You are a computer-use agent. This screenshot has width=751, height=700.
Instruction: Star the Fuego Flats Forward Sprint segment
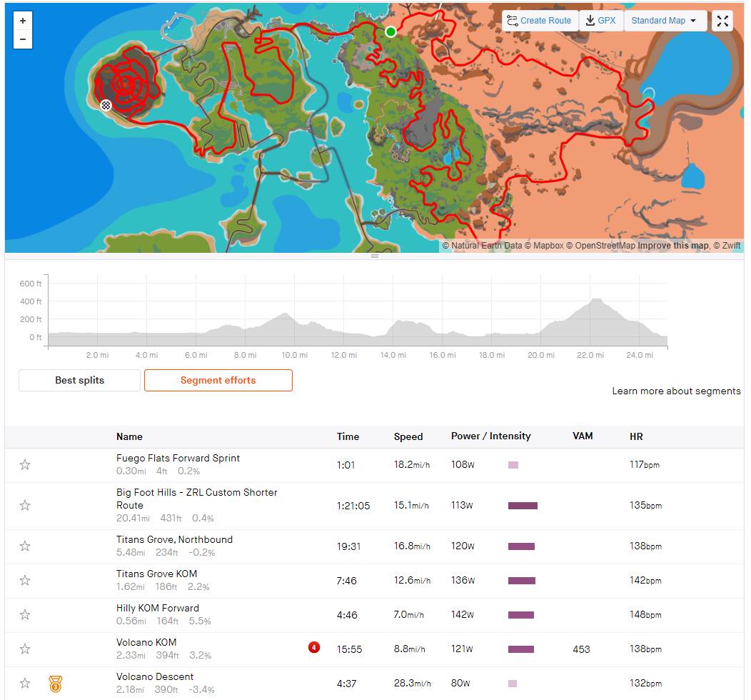(x=25, y=464)
